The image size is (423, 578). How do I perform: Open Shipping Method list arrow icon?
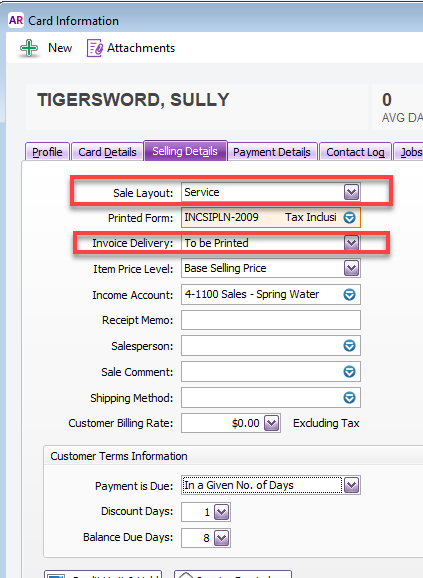(349, 398)
